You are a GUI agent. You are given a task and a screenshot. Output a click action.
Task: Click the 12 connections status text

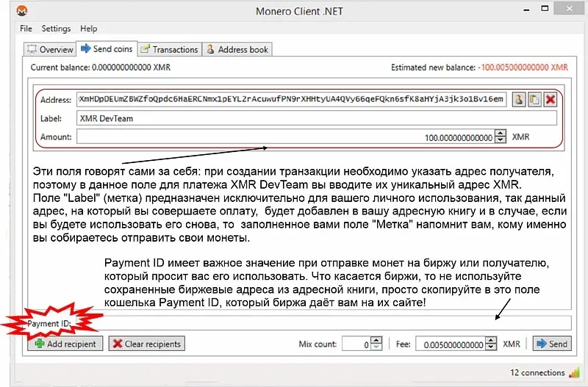coord(537,372)
